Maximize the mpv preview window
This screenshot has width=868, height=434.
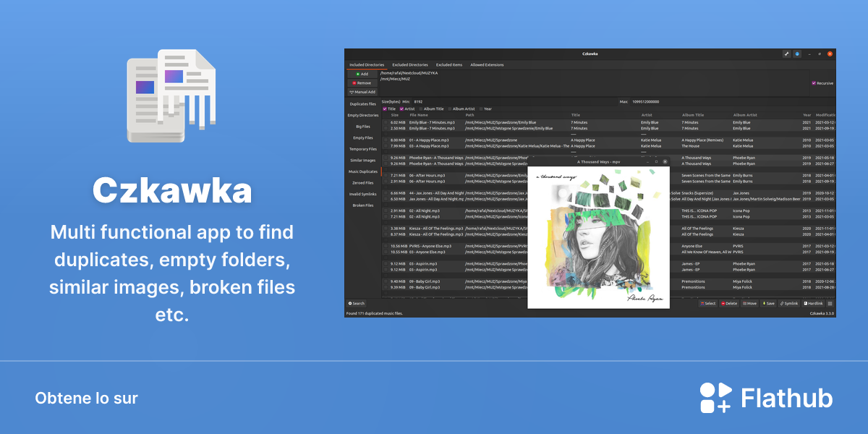click(x=656, y=162)
